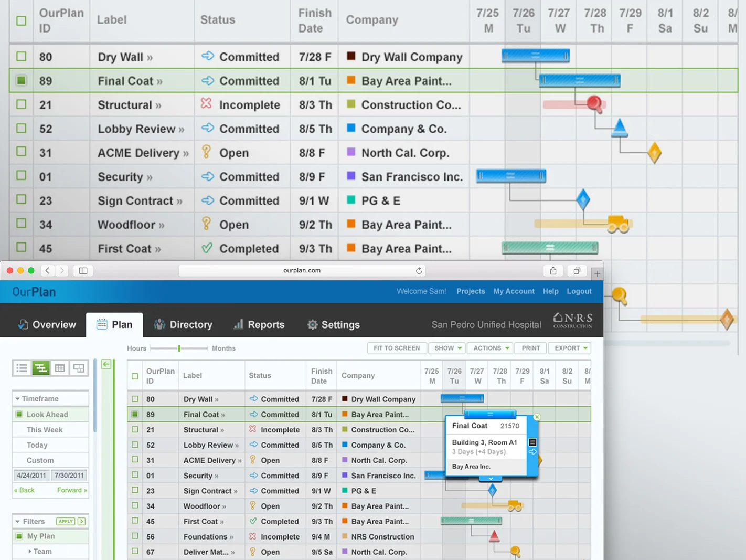Open the Projects menu link
Viewport: 746px width, 560px height.
[x=471, y=291]
